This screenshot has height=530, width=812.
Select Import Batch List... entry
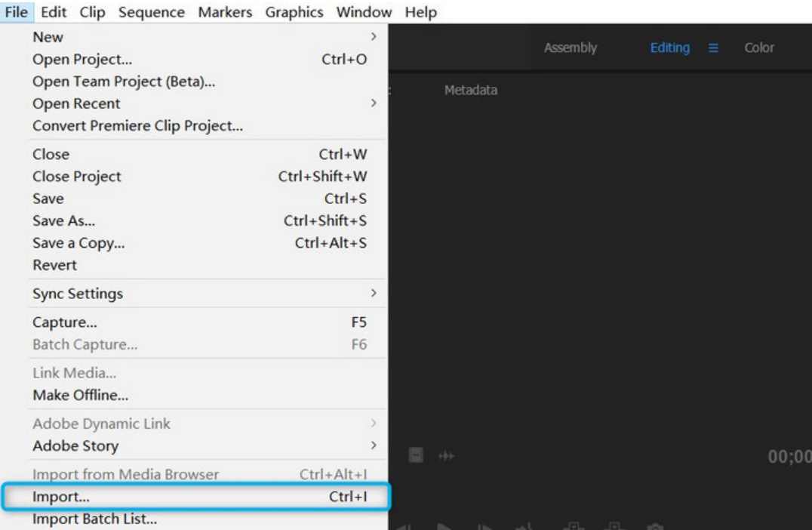coord(207,519)
